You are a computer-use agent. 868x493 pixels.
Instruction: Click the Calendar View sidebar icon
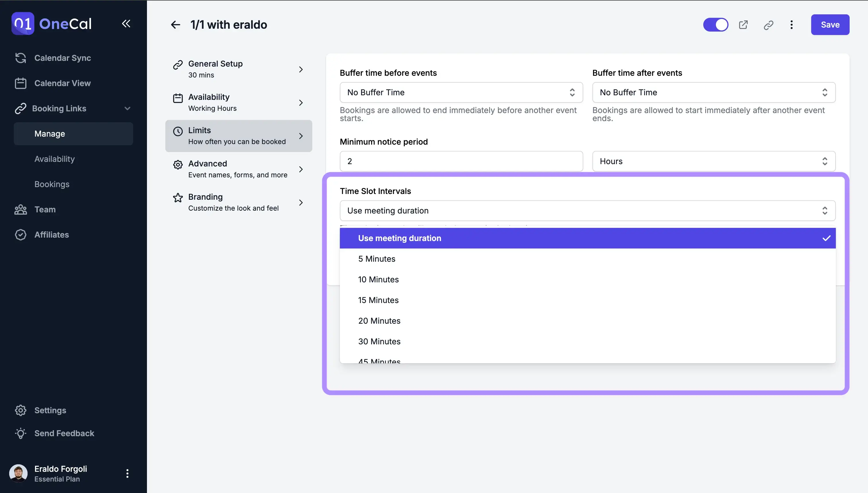pos(20,83)
